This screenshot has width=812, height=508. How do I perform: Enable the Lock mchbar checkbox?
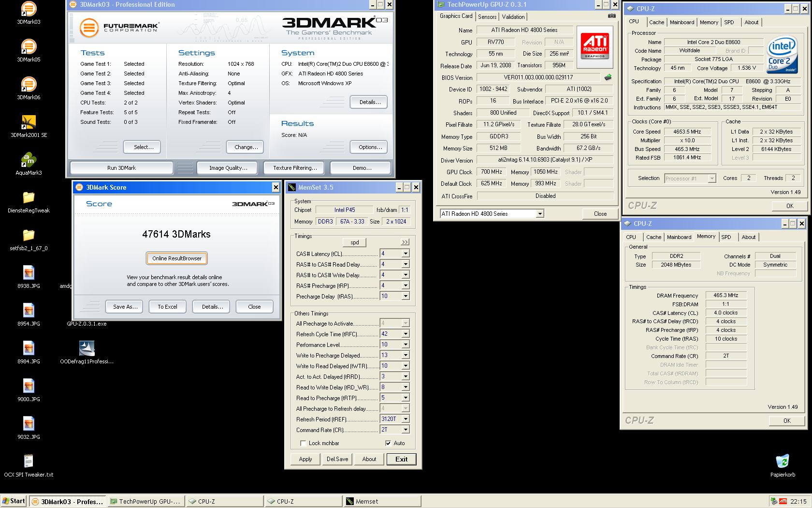click(303, 443)
